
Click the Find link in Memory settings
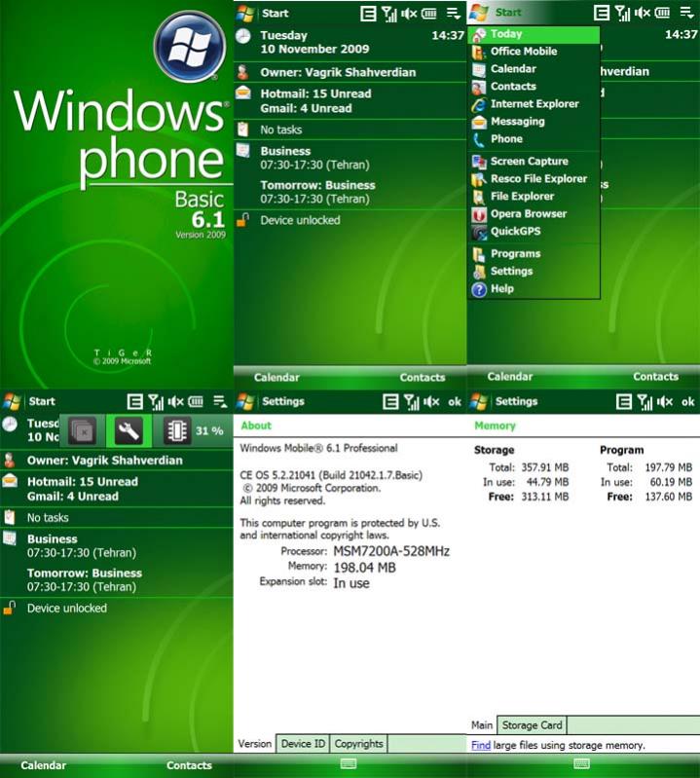(x=481, y=745)
